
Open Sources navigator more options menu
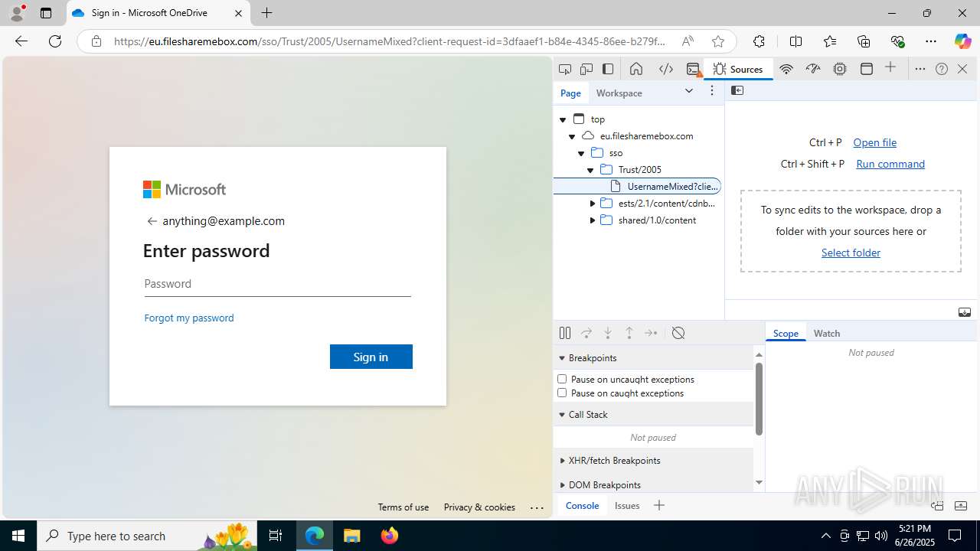tap(712, 91)
